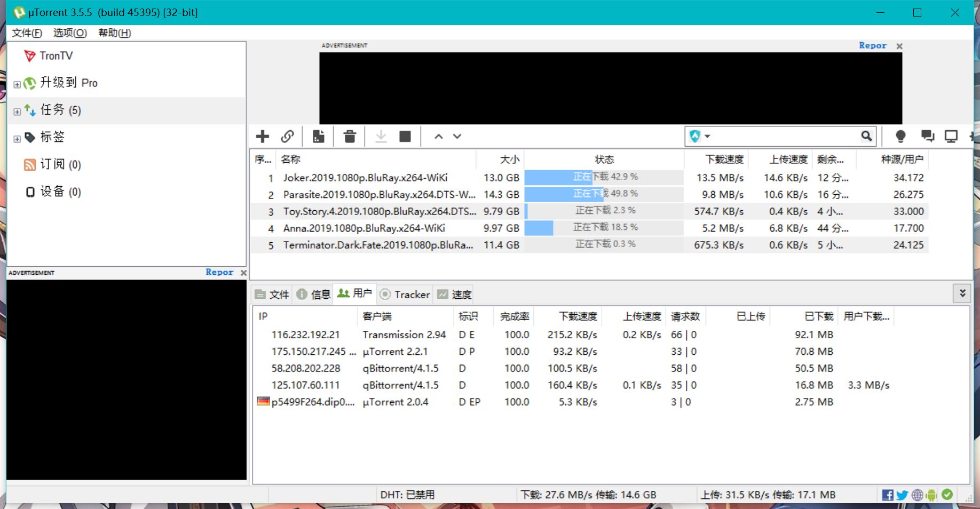The image size is (980, 509).
Task: Click the green network status checkmark
Action: point(947,495)
